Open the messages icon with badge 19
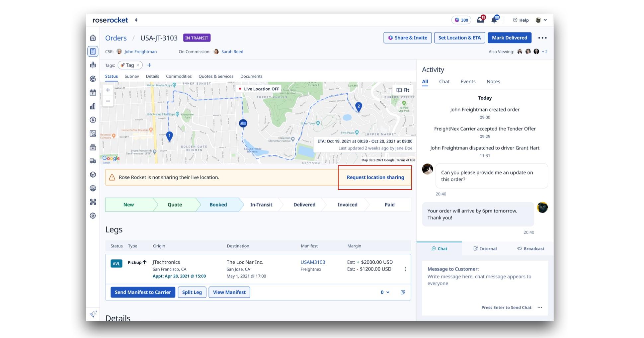The image size is (644, 338). tap(481, 20)
